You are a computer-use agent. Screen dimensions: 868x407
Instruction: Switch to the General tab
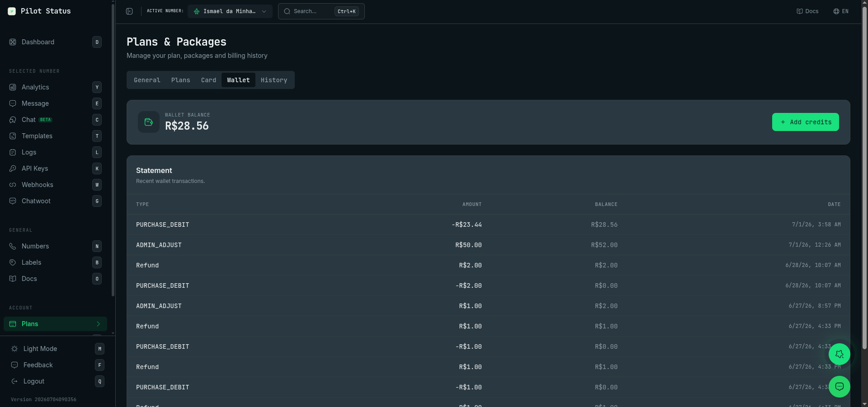147,80
